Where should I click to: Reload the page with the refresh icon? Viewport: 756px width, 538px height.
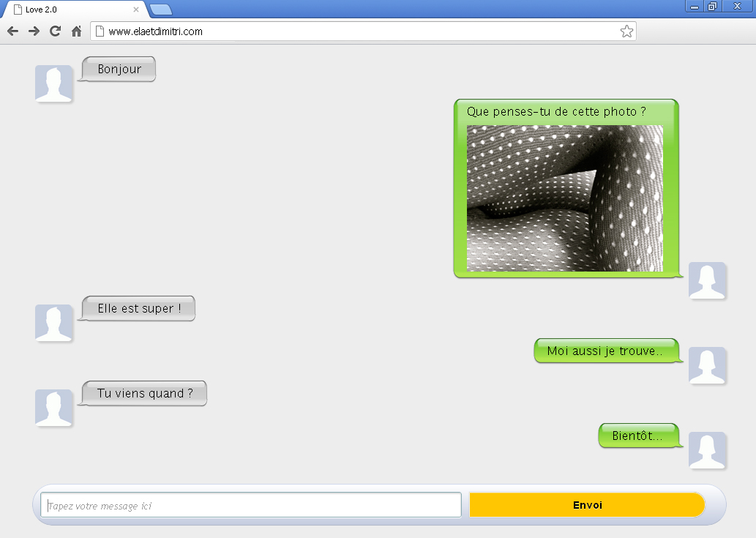tap(55, 31)
